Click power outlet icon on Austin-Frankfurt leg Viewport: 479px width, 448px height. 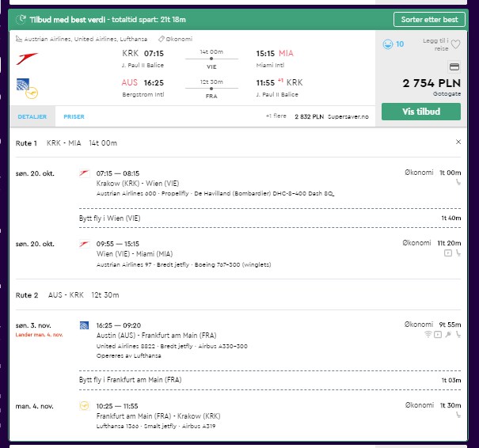[x=448, y=334]
